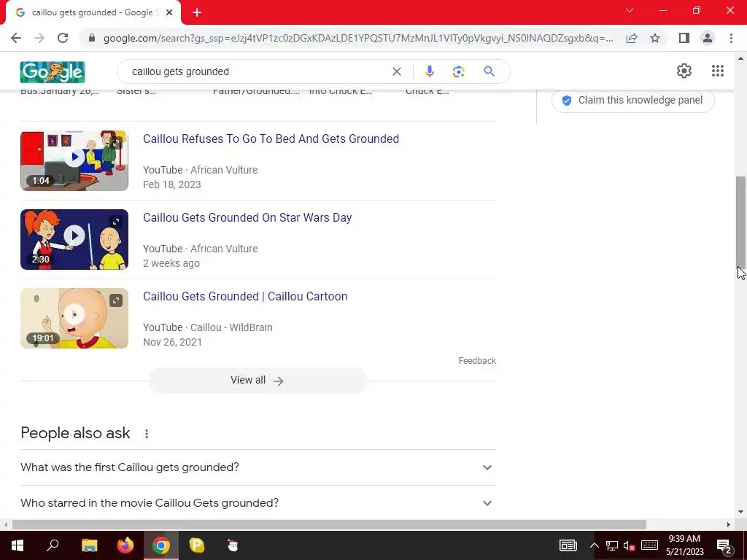Open touch keyboard tray icon
This screenshot has height=560, width=747.
649,545
